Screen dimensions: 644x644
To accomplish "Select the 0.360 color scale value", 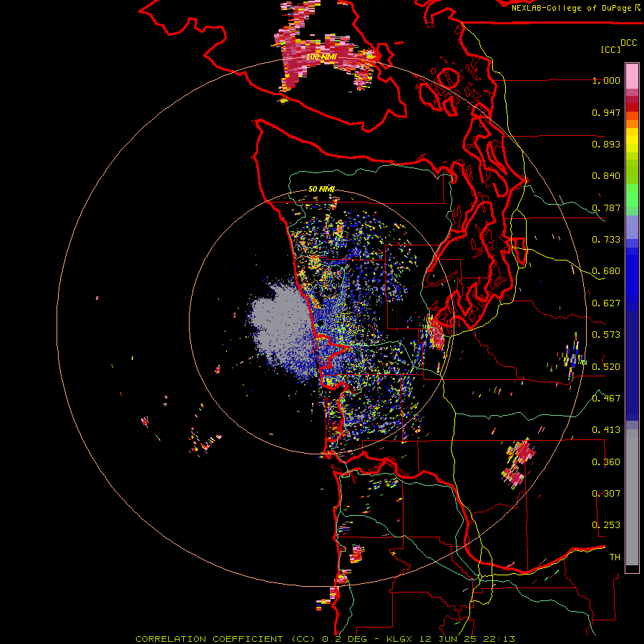I will pos(606,462).
